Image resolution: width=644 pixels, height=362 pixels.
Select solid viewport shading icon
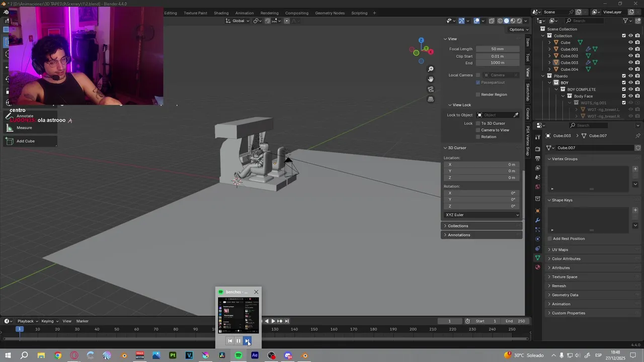(x=507, y=21)
